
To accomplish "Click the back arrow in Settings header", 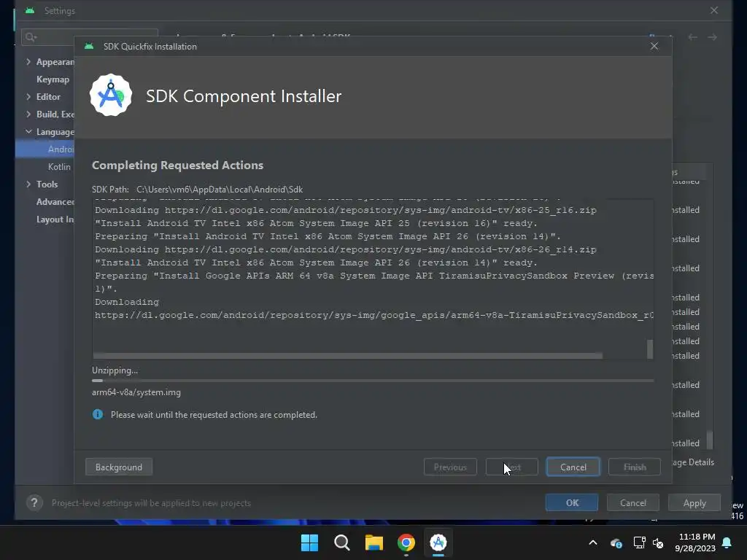I will click(x=693, y=37).
